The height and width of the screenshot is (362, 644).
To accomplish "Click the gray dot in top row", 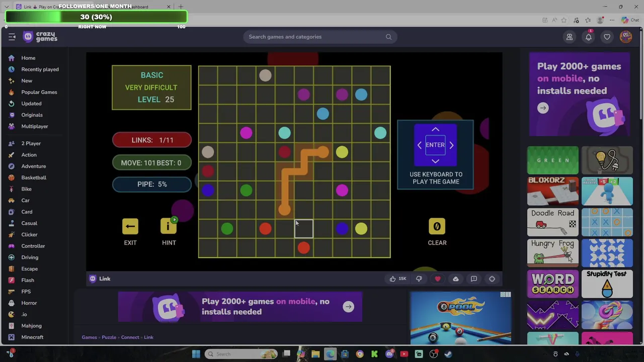I will [x=265, y=75].
